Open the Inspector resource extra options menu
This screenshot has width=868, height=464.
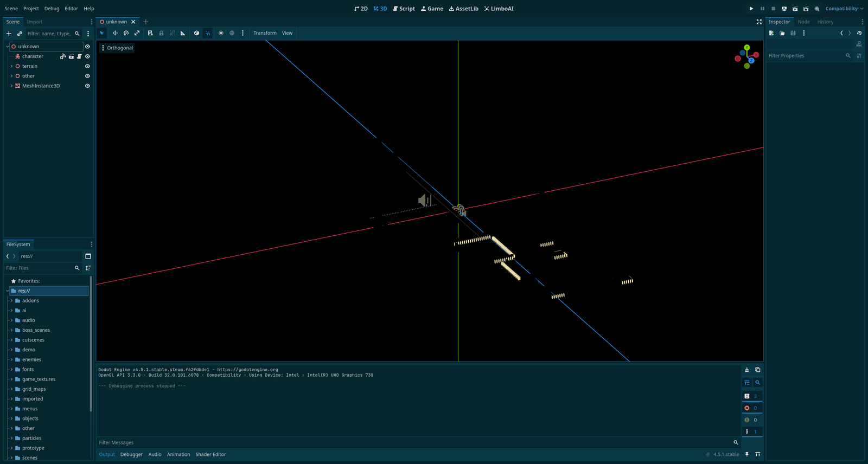[803, 33]
